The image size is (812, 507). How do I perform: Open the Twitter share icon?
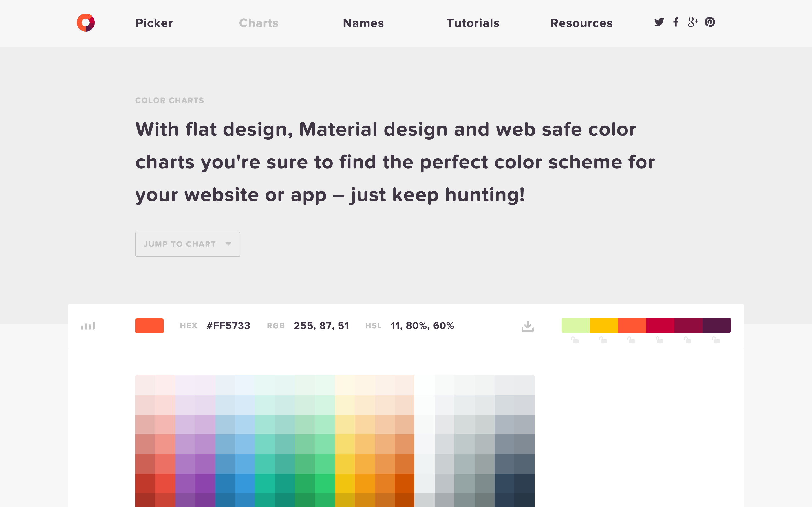coord(659,22)
